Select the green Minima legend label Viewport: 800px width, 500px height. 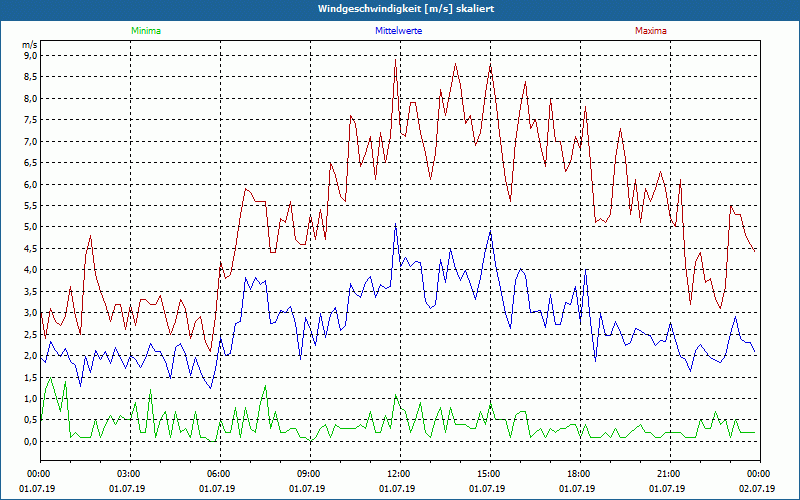(x=146, y=31)
